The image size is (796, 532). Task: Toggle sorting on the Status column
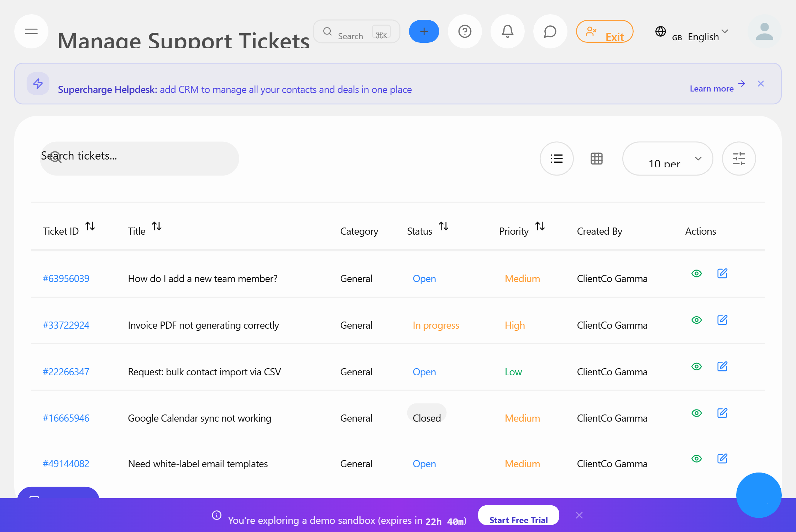444,226
